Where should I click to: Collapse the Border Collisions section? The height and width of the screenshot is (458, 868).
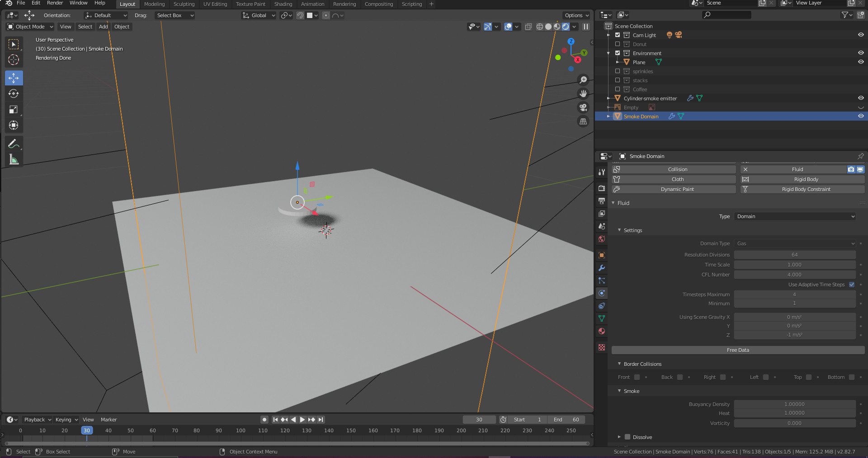tap(619, 364)
